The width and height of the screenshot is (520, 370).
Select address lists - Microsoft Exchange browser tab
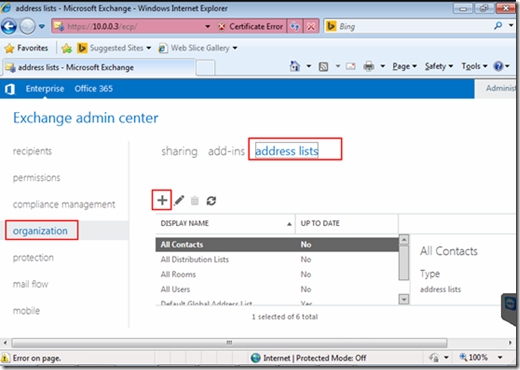coord(99,67)
